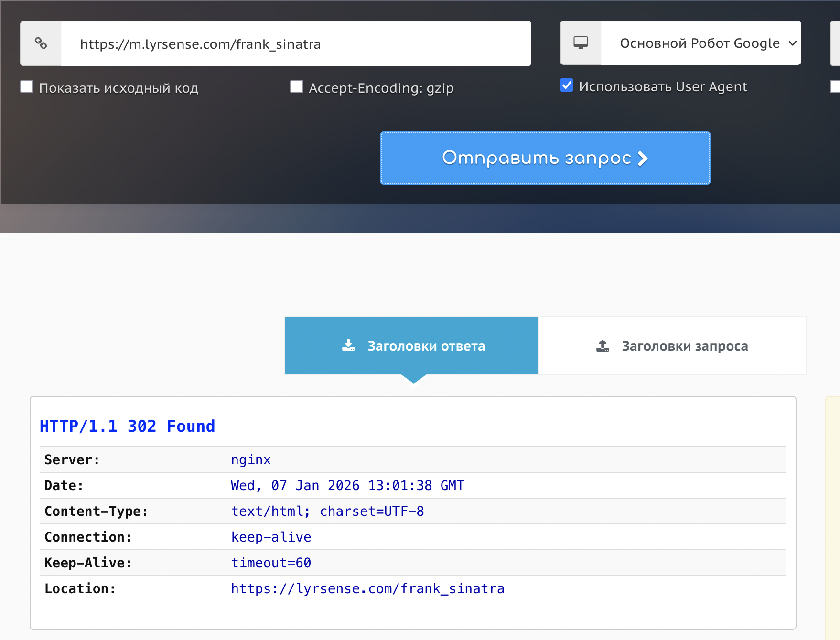Click the download icon in Заголовки ответа tab
This screenshot has width=840, height=640.
click(348, 345)
